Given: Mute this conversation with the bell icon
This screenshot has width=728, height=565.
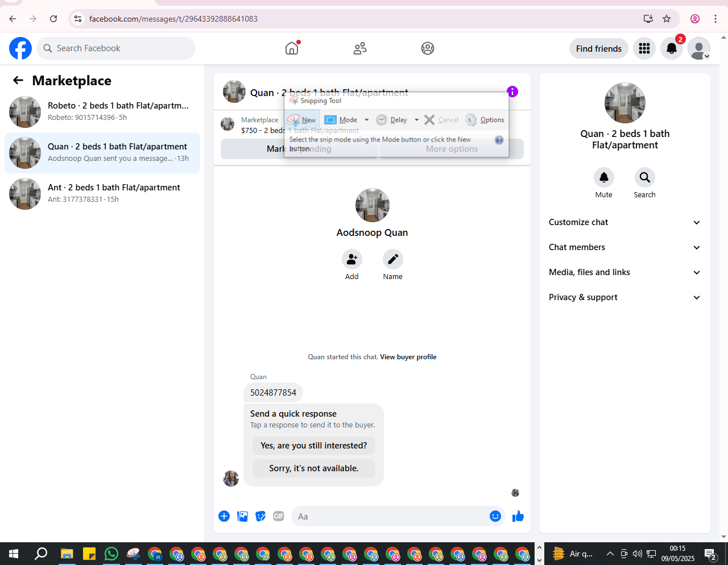Looking at the screenshot, I should tap(604, 177).
